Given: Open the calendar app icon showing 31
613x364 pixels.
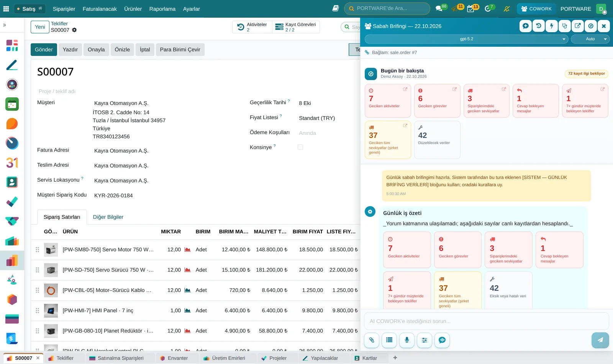Looking at the screenshot, I should pyautogui.click(x=12, y=163).
